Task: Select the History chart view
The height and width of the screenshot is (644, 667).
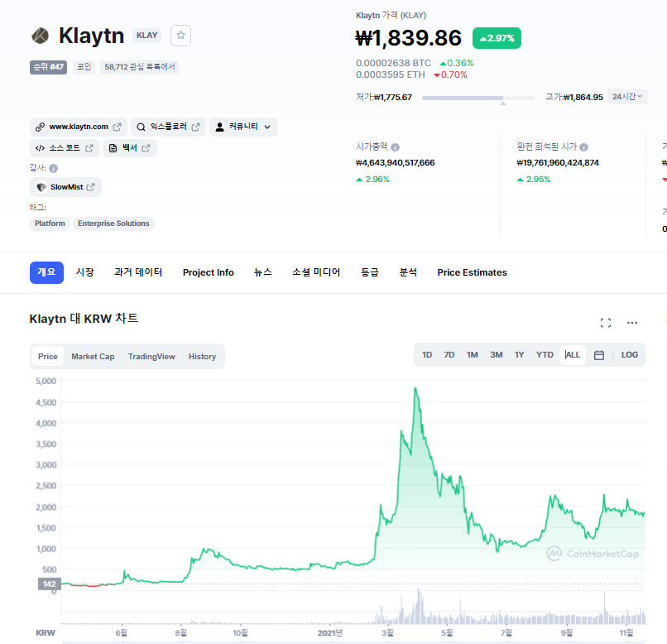Action: [x=202, y=357]
